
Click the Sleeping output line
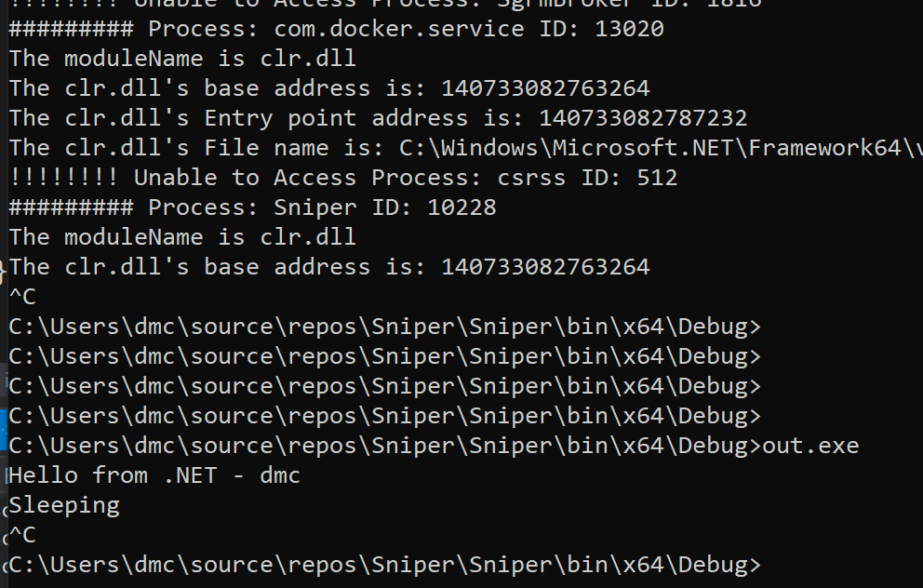65,505
